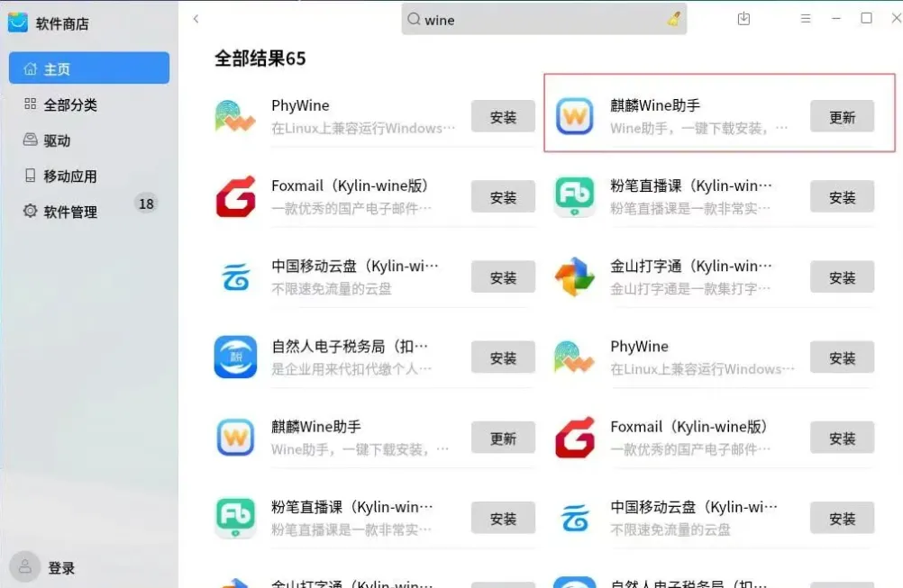Image resolution: width=903 pixels, height=588 pixels.
Task: Click the 自然人电子税务局 blue app icon
Action: tap(235, 357)
